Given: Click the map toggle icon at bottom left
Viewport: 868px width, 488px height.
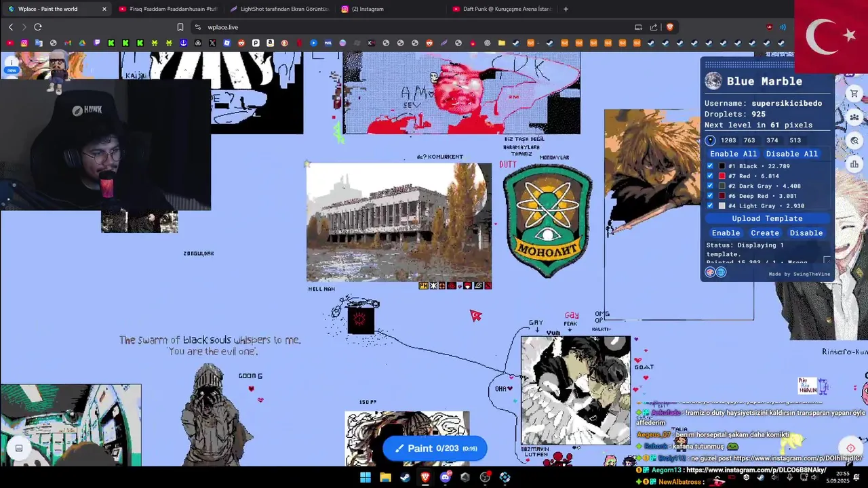Looking at the screenshot, I should (19, 448).
